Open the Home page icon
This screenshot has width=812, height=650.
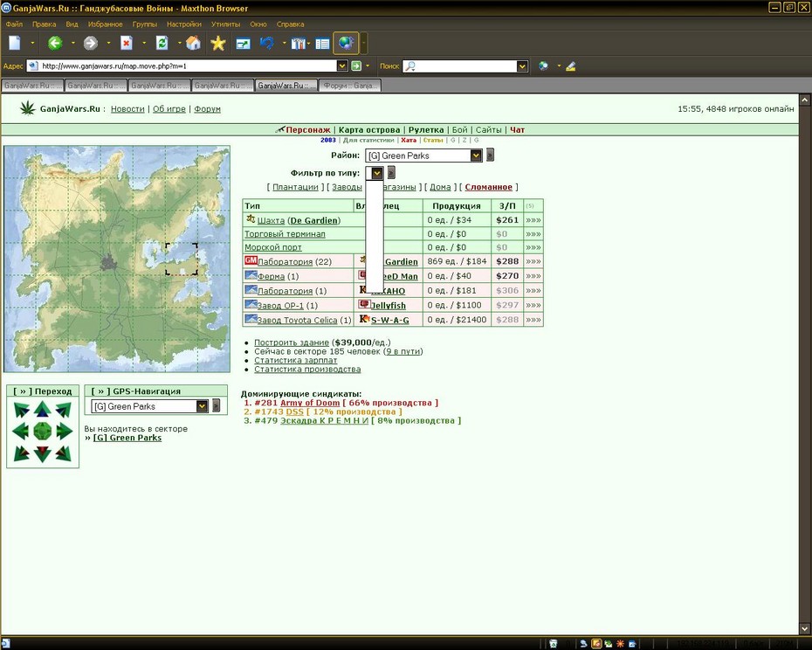pos(193,43)
